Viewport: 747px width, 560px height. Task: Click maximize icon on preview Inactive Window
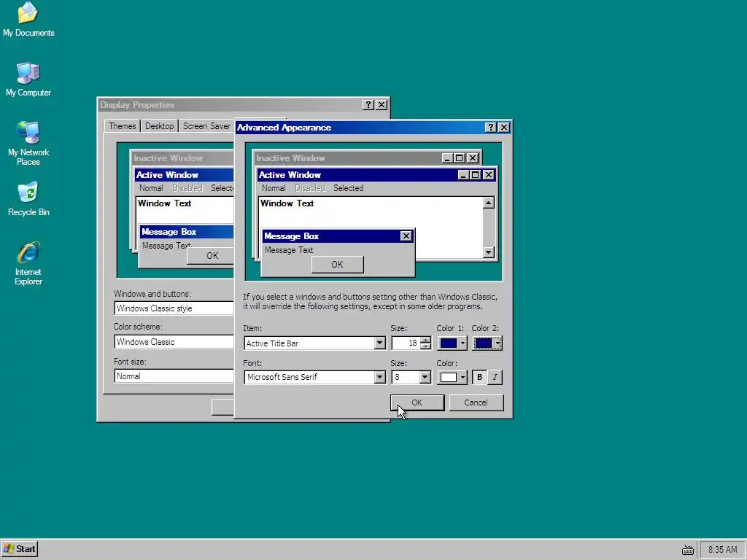[460, 158]
